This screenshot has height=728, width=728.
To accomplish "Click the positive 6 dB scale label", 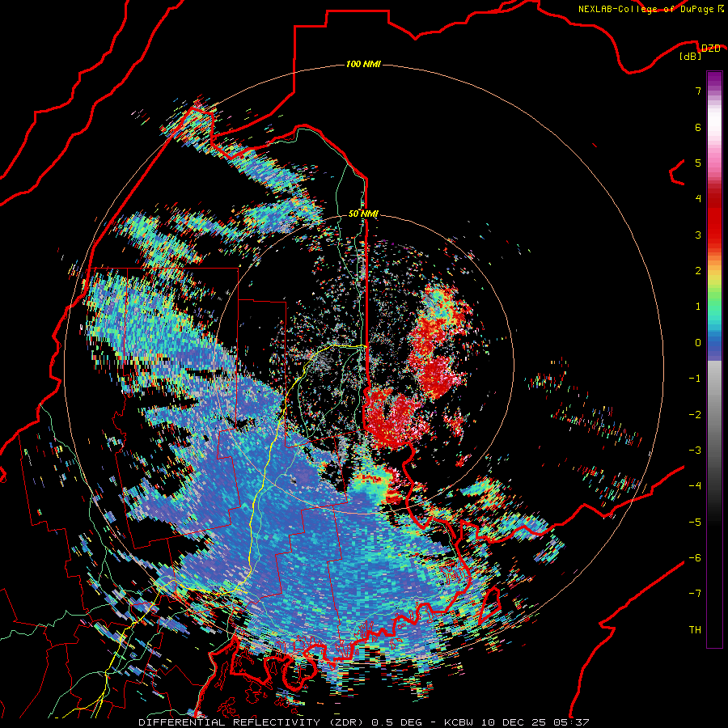I will (698, 127).
